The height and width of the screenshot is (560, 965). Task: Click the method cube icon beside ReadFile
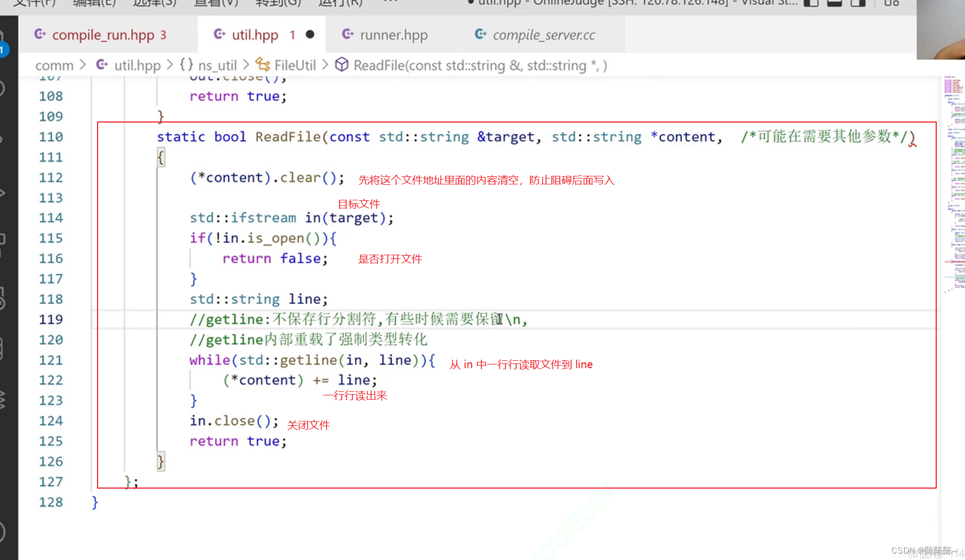click(x=342, y=65)
